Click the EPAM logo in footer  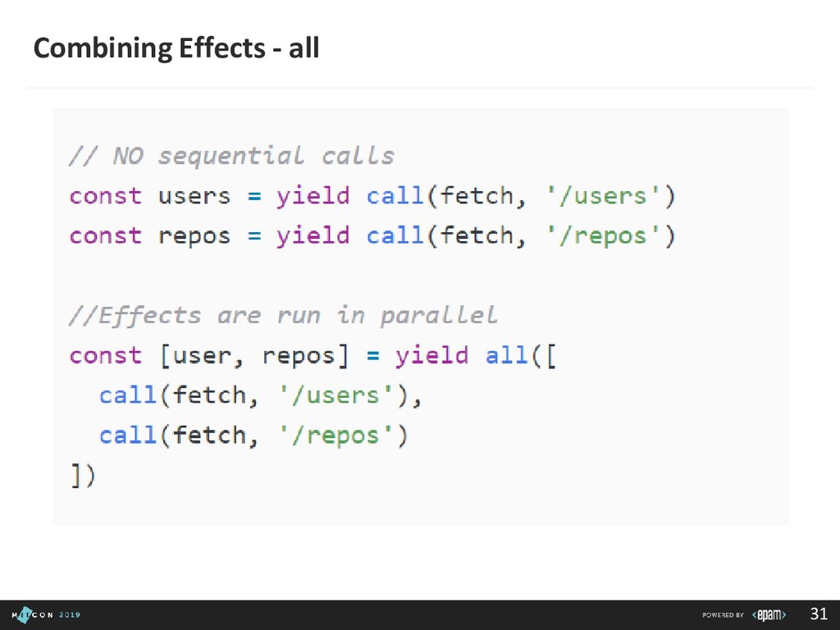769,615
